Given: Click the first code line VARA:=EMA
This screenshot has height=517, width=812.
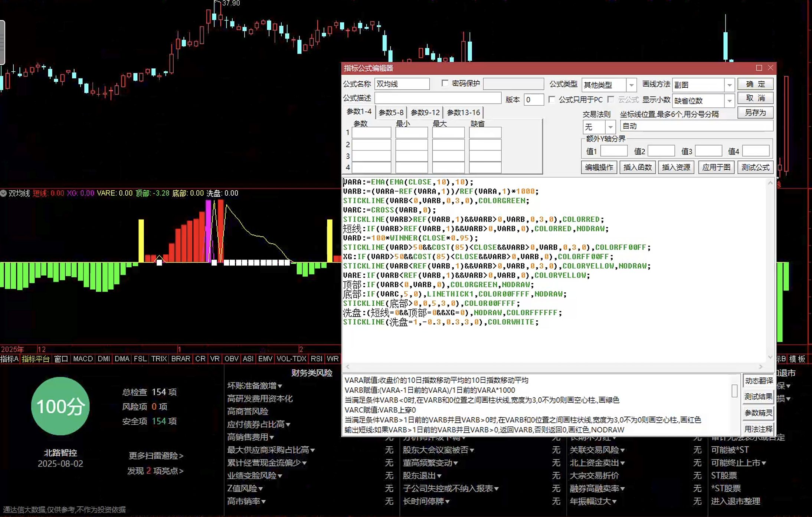Looking at the screenshot, I should click(408, 182).
